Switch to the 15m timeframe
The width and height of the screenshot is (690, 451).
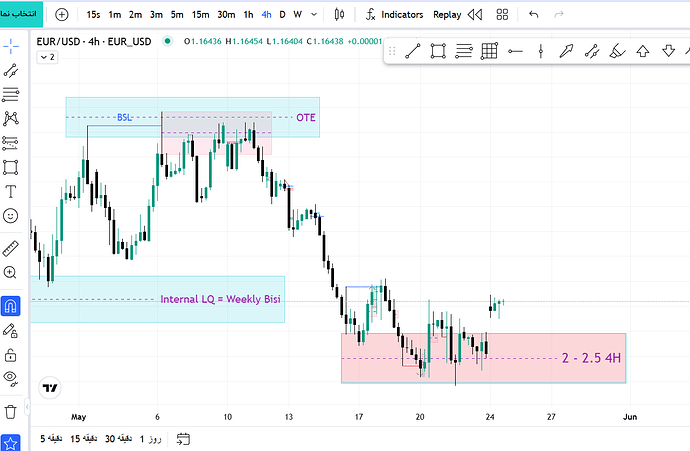(x=201, y=15)
